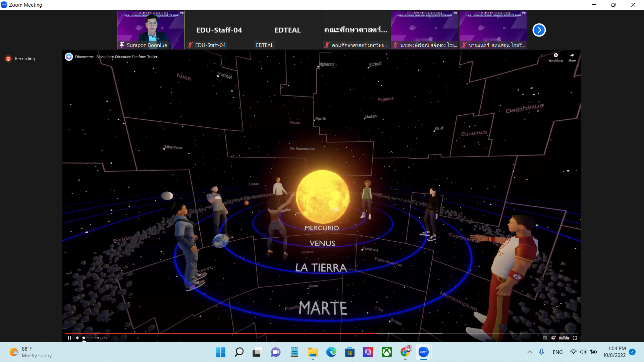Show next participants with blue arrow

point(539,30)
